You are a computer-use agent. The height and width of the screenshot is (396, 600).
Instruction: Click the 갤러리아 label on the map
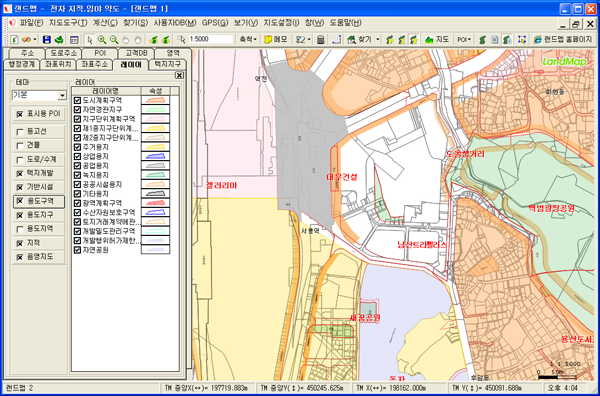222,186
